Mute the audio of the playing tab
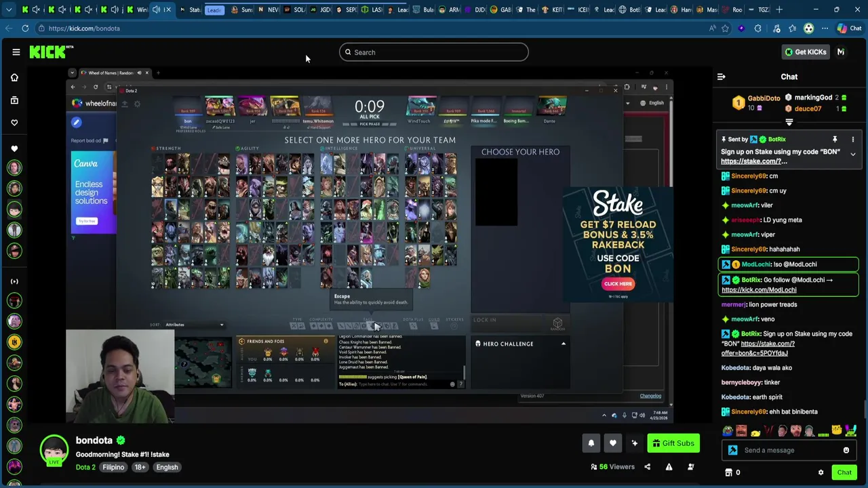This screenshot has width=868, height=488. click(x=156, y=9)
